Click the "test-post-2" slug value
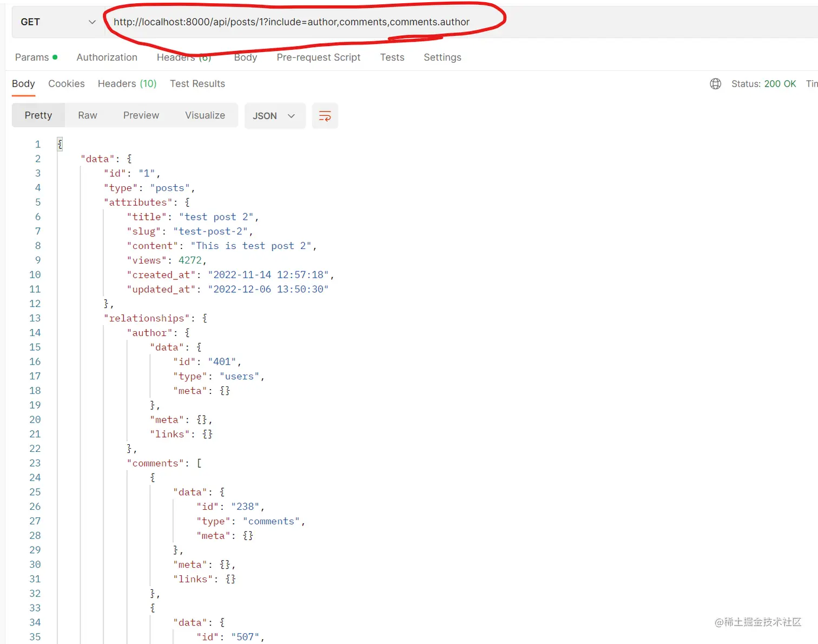This screenshot has width=818, height=644. click(210, 232)
